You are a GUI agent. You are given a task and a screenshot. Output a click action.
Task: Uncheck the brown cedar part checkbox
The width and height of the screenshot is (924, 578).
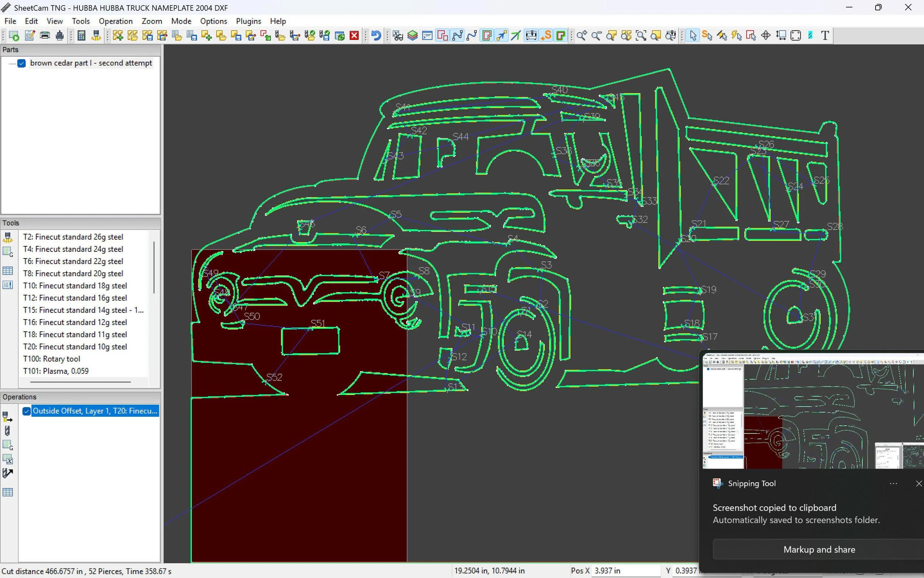click(x=22, y=63)
